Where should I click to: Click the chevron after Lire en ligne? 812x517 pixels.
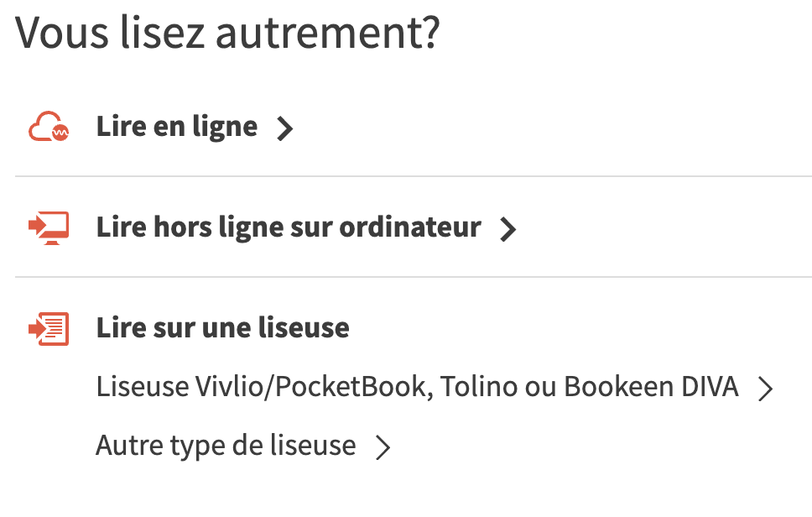click(285, 129)
